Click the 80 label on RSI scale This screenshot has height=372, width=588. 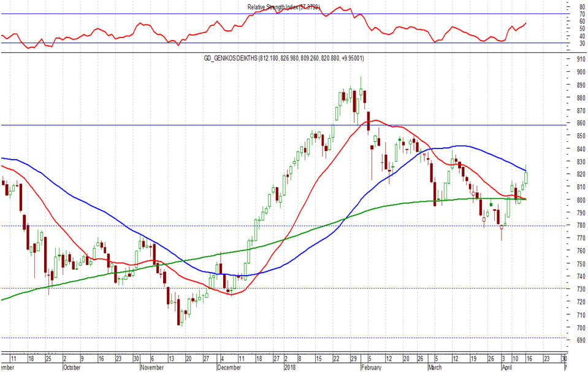click(582, 7)
